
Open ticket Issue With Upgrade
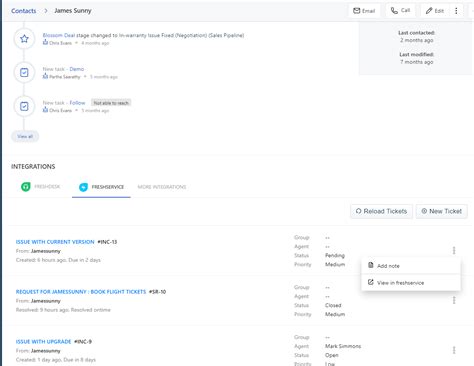pos(43,341)
